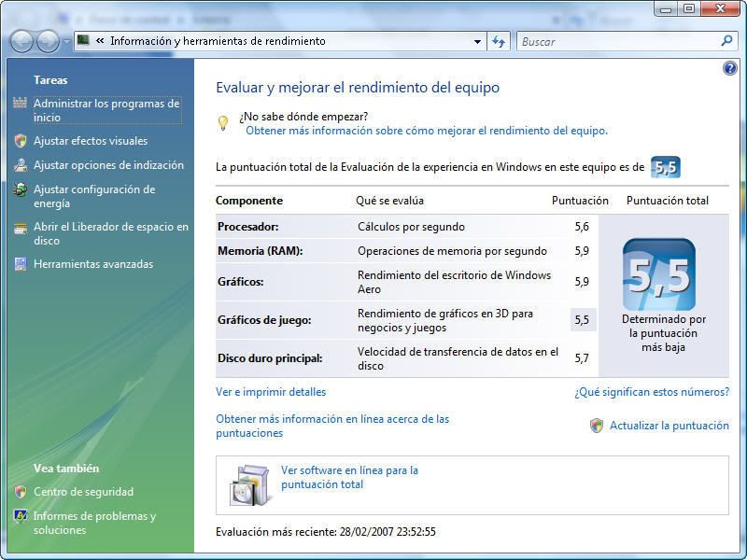Click the Herramientas avanzadas icon
747x560 pixels.
coord(21,264)
